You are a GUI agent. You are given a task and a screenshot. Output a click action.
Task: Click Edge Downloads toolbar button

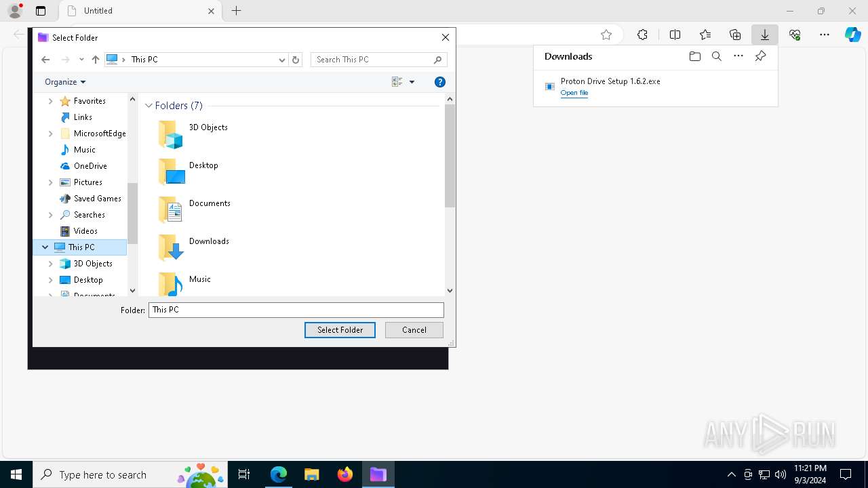[764, 35]
